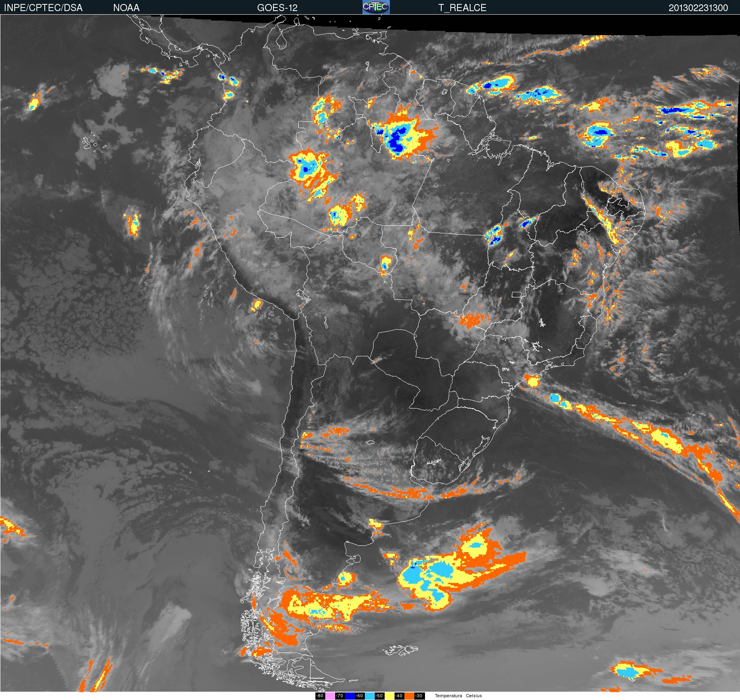The height and width of the screenshot is (700, 740).
Task: Click the light blue legend swatch
Action: pos(370,696)
